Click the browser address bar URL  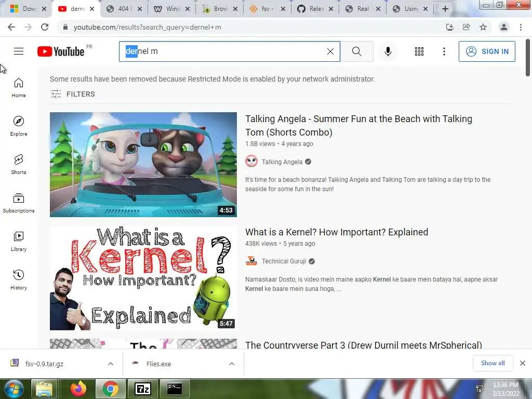tap(147, 27)
